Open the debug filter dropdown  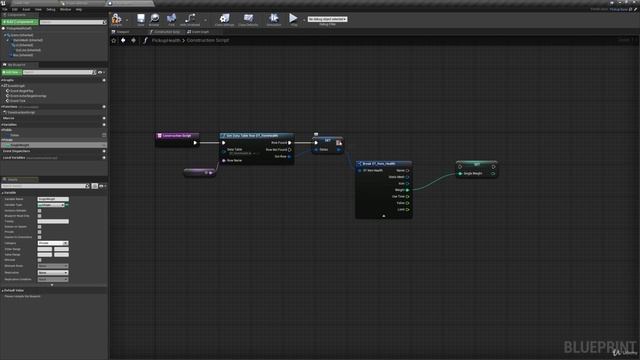pos(327,19)
